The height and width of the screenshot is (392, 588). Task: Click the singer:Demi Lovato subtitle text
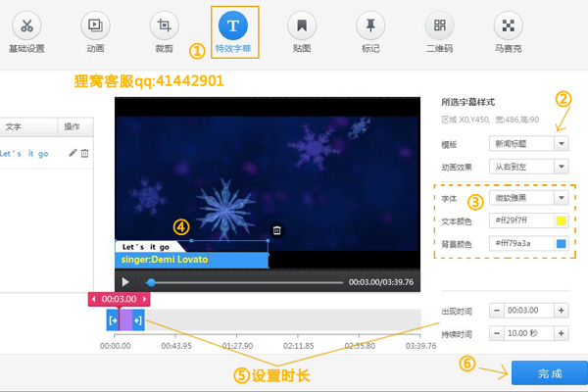coord(165,260)
